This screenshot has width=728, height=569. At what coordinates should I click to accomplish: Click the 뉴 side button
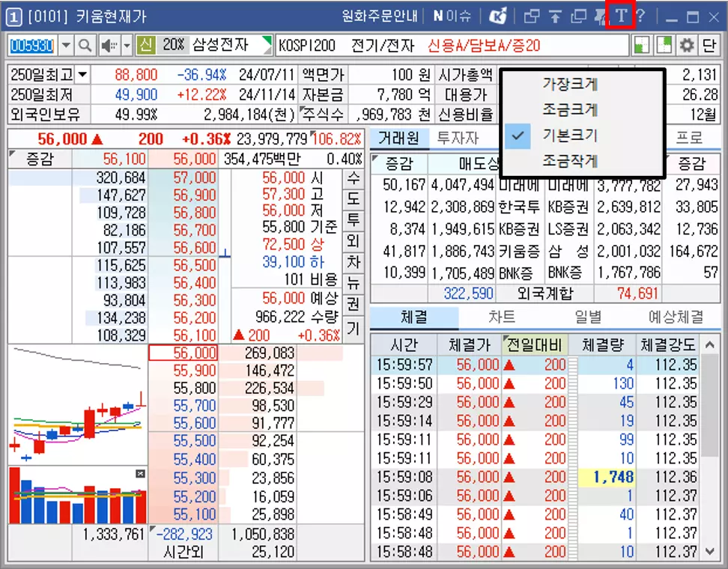(354, 284)
